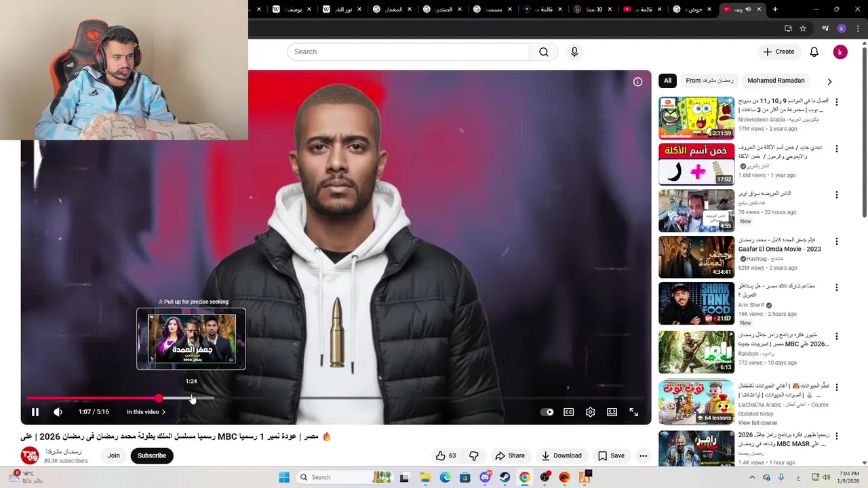Mute the playing tab speaker icon

(748, 9)
